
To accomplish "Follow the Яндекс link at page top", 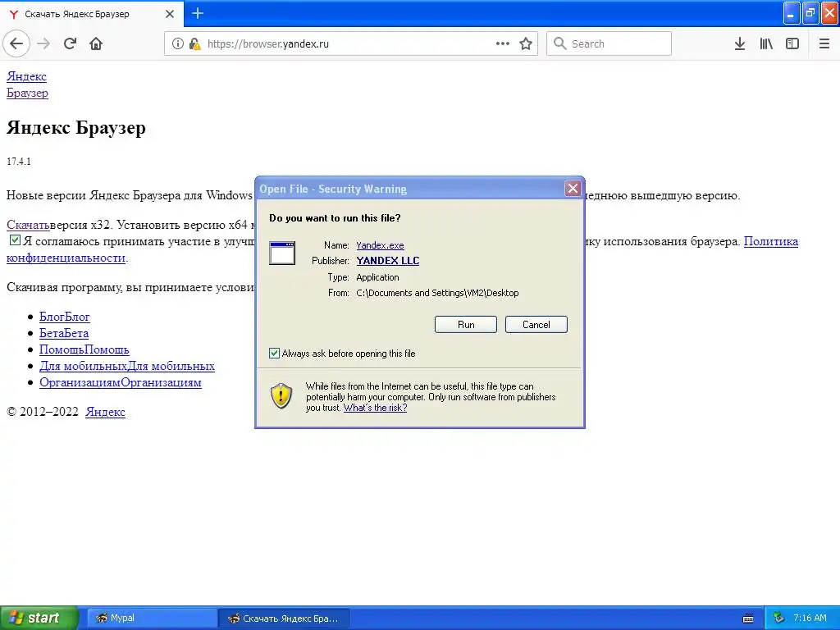I will point(26,76).
